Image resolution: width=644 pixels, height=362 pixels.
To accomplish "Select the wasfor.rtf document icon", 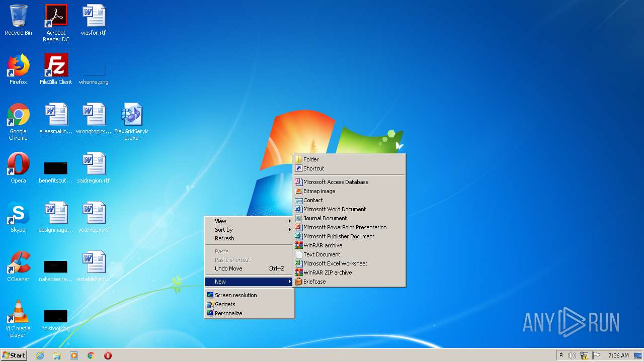I will pos(94,20).
